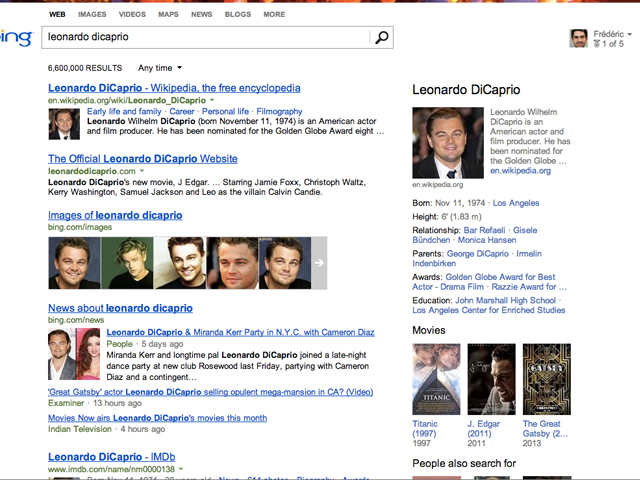
Task: Expand the arrow next to en.wikipedia.org URL
Action: click(x=212, y=100)
